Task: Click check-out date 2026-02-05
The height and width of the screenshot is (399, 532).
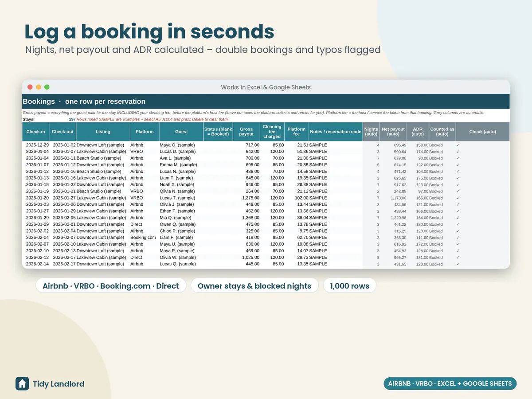Action: pos(64,218)
